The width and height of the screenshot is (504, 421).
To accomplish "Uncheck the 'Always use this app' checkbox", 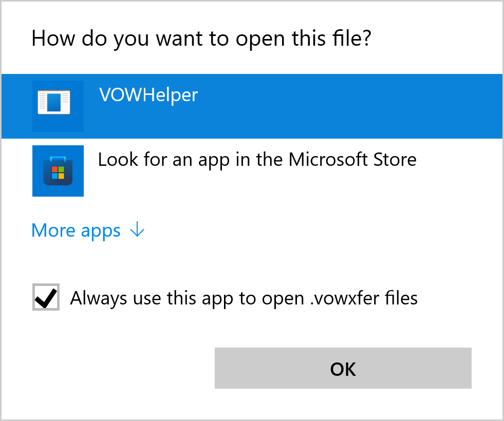I will point(46,297).
